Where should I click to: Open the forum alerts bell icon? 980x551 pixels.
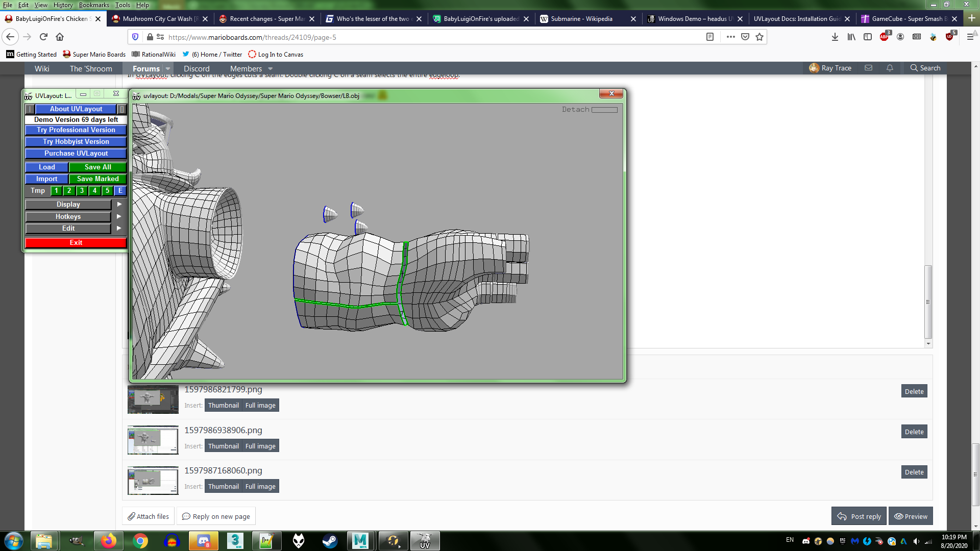click(x=890, y=68)
